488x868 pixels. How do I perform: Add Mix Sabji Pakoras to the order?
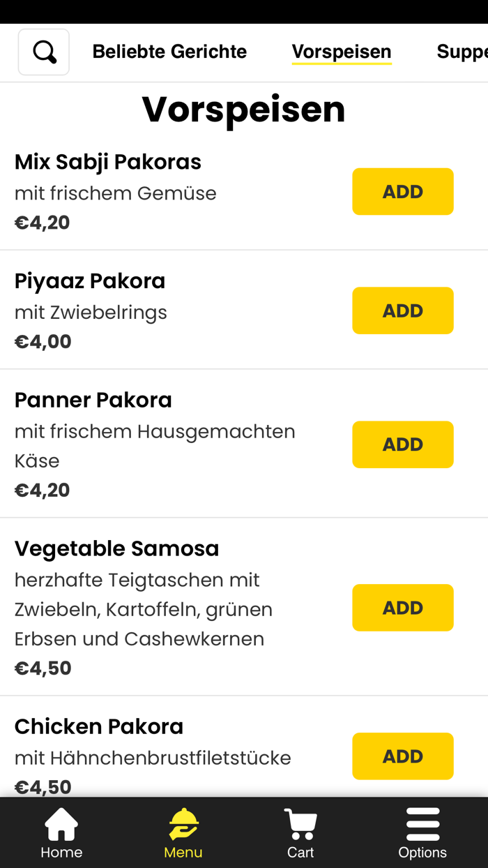tap(403, 191)
